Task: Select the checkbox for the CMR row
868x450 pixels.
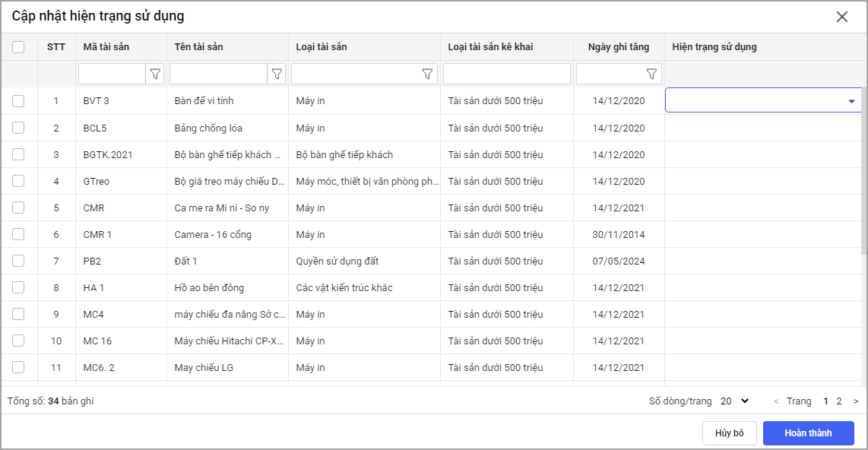Action: point(19,208)
